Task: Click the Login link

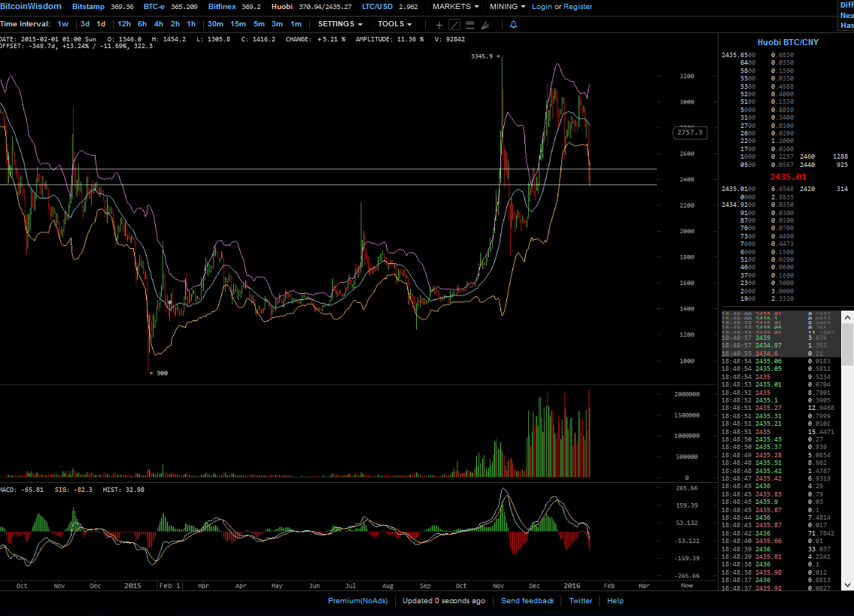Action: coord(542,7)
